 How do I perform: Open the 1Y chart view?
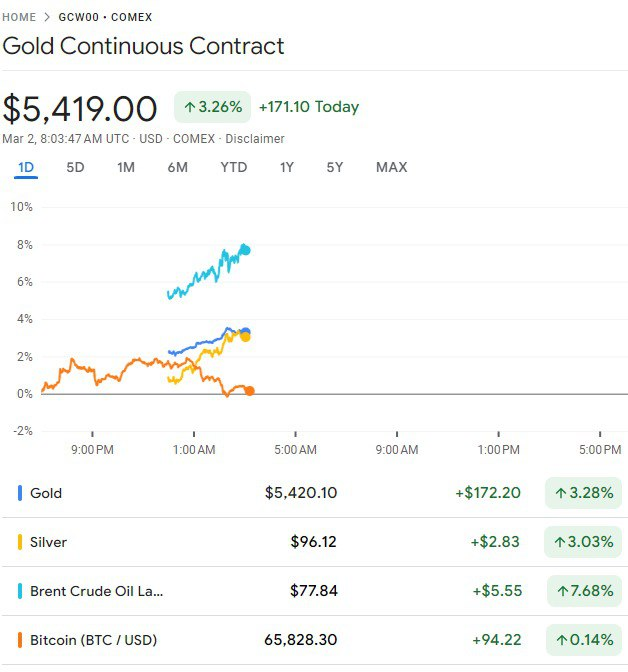[x=286, y=167]
